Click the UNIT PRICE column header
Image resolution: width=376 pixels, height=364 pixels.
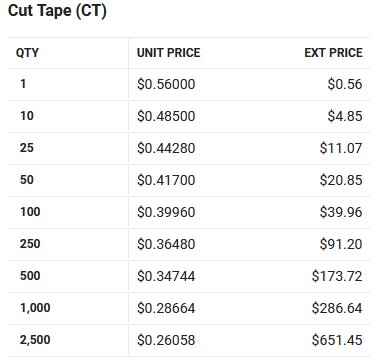pyautogui.click(x=169, y=53)
